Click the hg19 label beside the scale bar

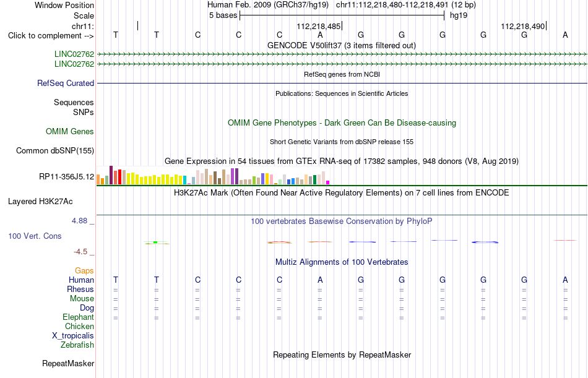pyautogui.click(x=459, y=15)
